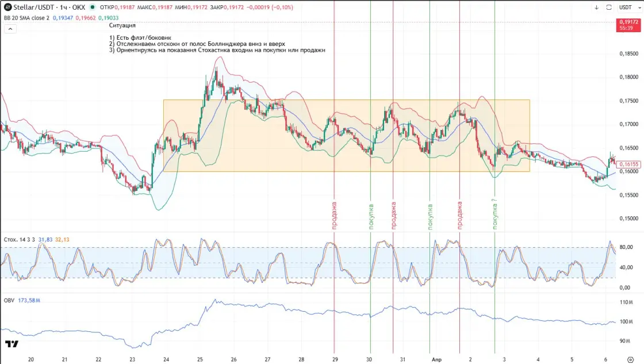Screen dimensions: 644x364
Task: Click the Stellar coin logo icon
Action: 7,7
